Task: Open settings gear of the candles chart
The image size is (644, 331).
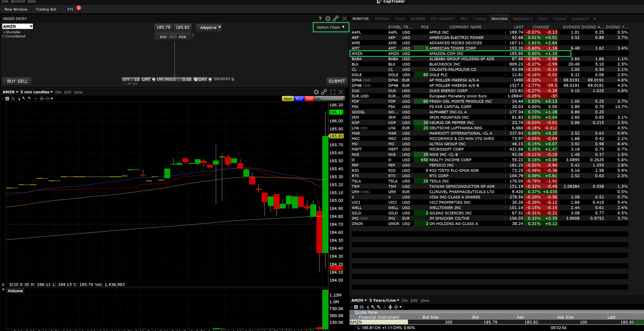Action: (316, 92)
